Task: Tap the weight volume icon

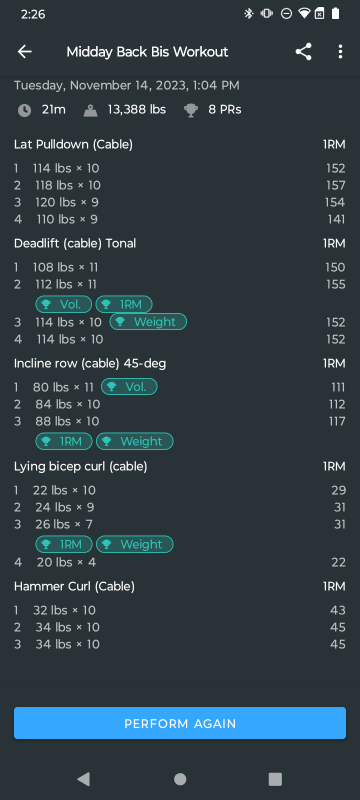Action: coord(90,110)
